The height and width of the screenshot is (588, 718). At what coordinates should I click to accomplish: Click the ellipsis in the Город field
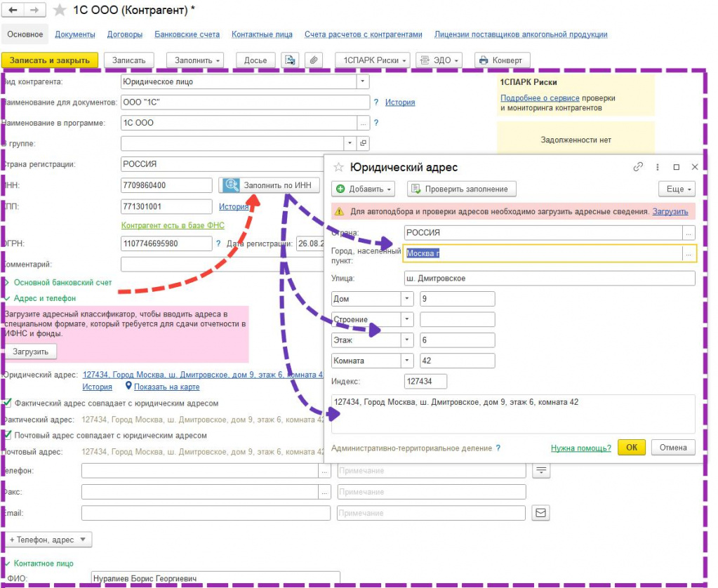click(x=689, y=253)
